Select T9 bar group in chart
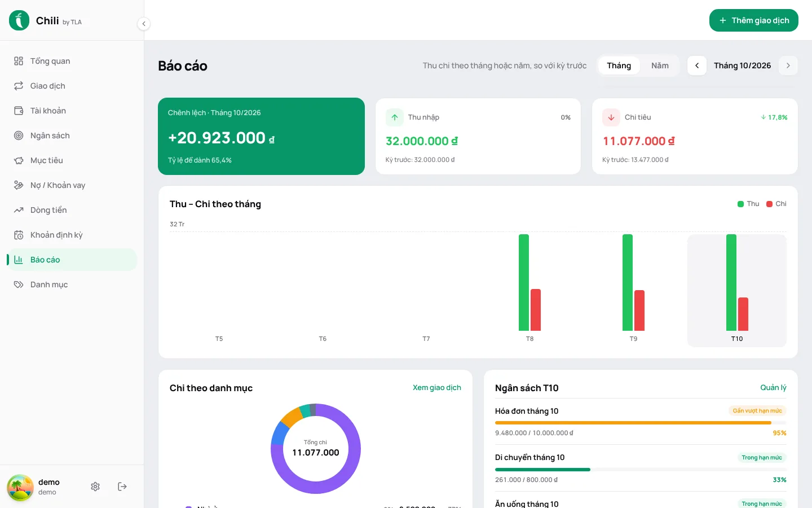 pos(633,282)
